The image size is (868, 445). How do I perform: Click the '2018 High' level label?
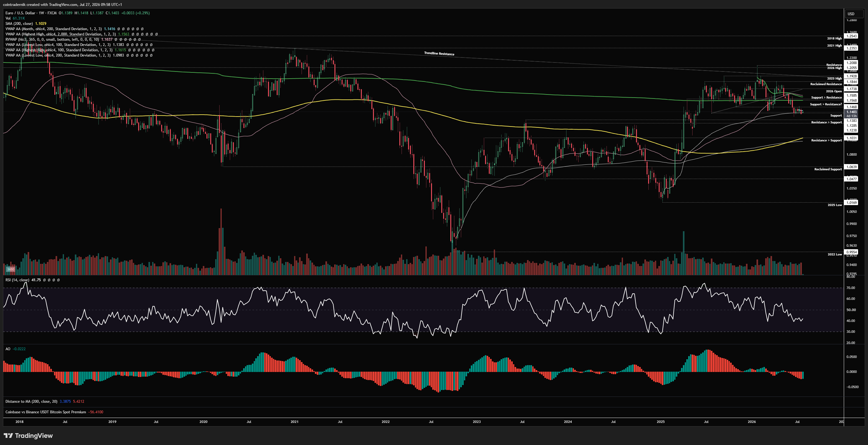click(x=834, y=39)
